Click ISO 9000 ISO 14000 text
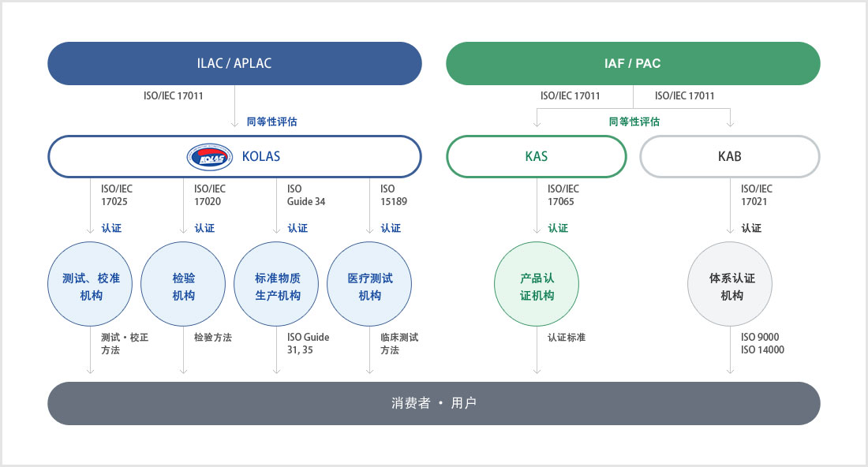 [x=763, y=344]
